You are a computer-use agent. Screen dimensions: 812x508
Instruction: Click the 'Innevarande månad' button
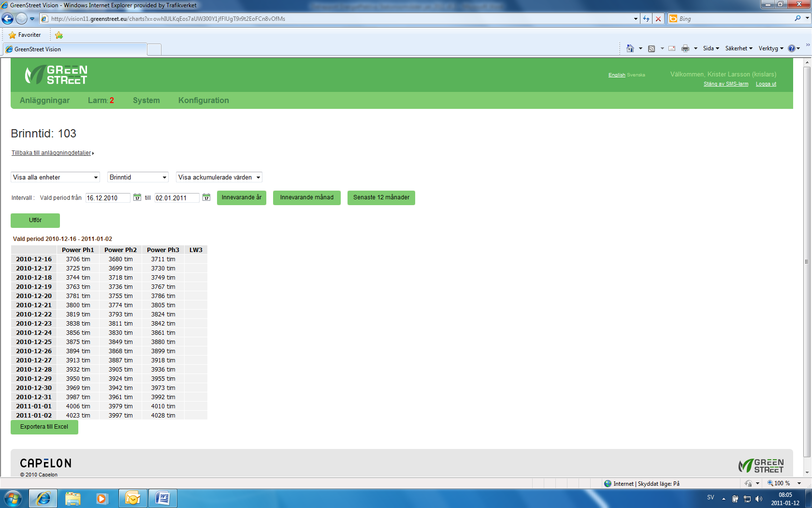[x=307, y=197]
